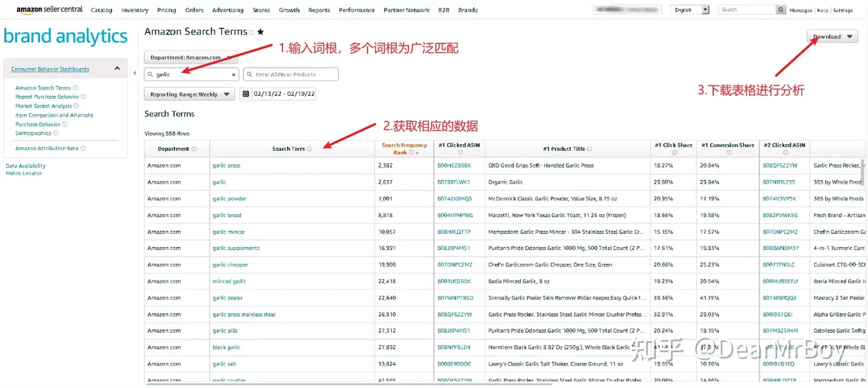This screenshot has height=388, width=868.
Task: Favorite the Amazon Search Terms star icon
Action: tap(260, 31)
